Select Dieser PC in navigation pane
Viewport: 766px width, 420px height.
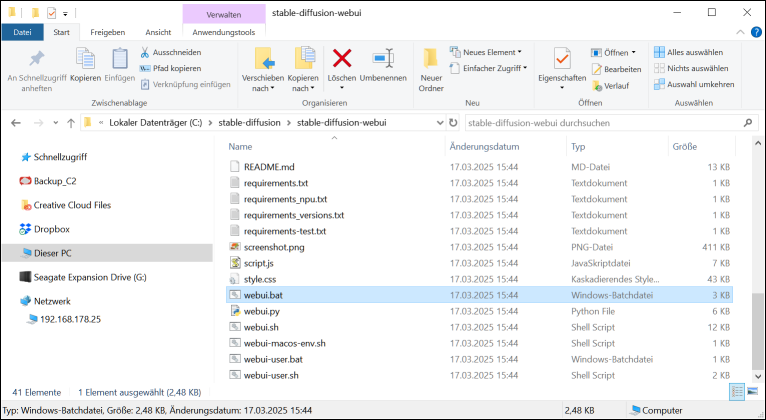click(x=52, y=253)
